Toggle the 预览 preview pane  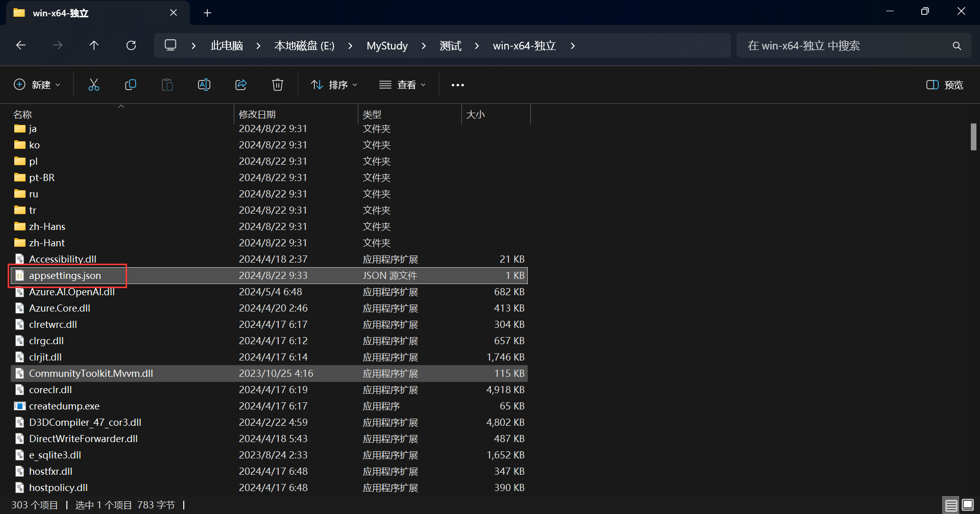945,85
